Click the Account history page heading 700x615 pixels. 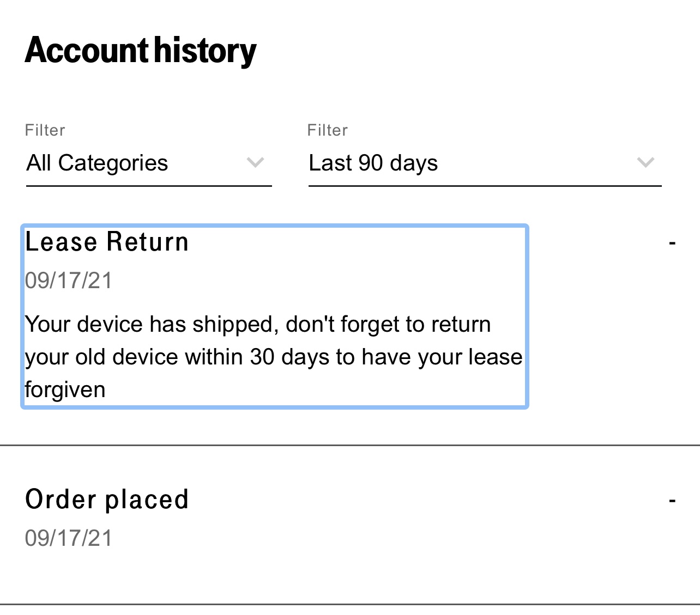[x=141, y=50]
